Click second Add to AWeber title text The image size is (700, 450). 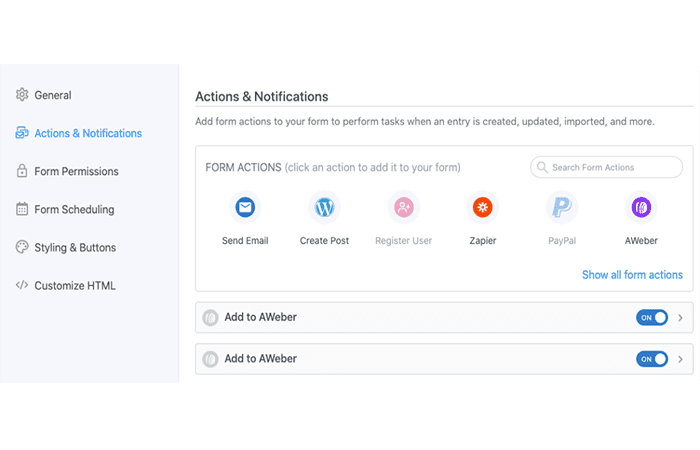(x=260, y=358)
